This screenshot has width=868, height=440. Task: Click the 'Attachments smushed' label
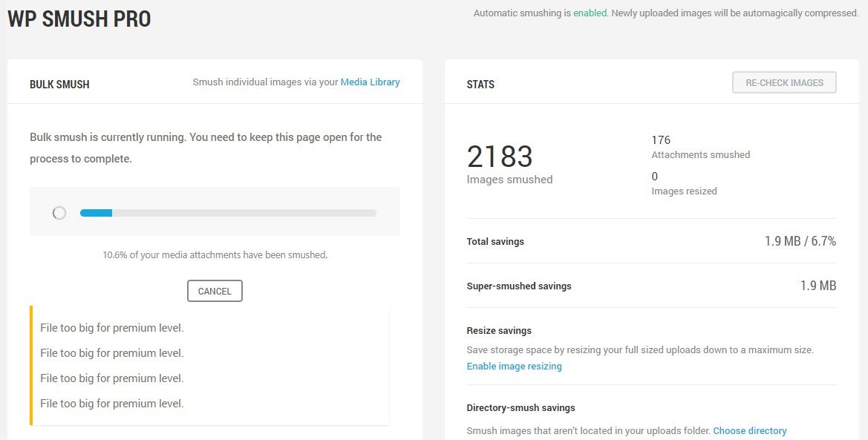point(701,155)
